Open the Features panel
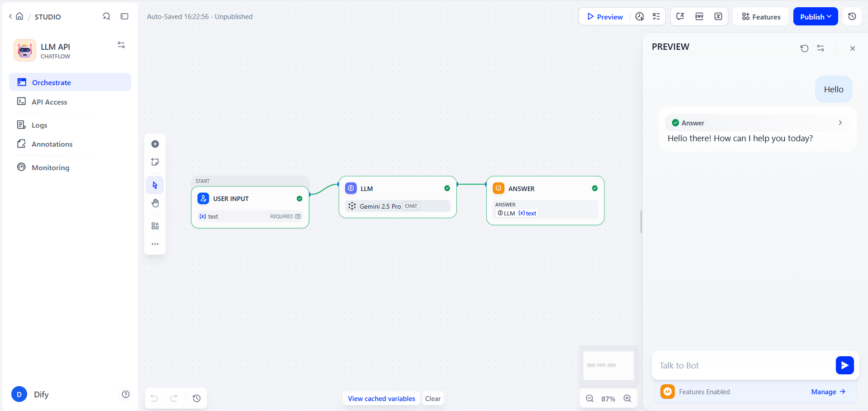 [761, 16]
